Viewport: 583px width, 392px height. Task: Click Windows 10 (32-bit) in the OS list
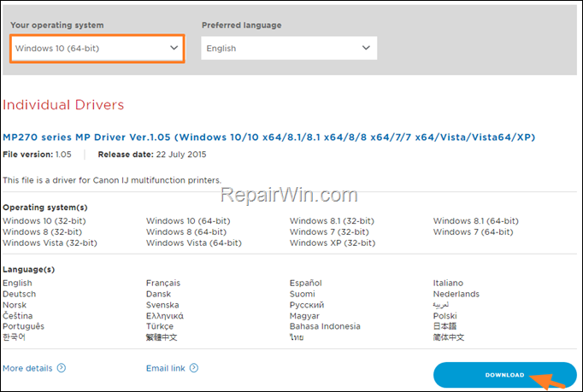coord(44,220)
